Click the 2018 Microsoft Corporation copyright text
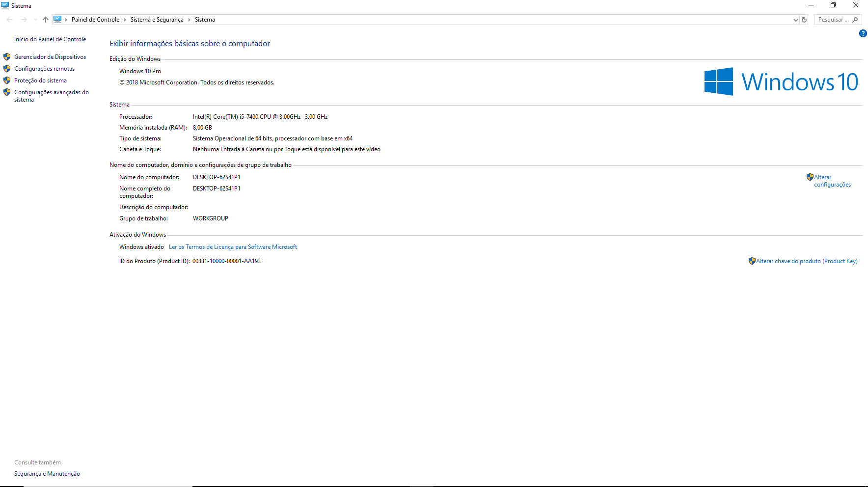Viewport: 868px width, 487px height. [x=197, y=82]
